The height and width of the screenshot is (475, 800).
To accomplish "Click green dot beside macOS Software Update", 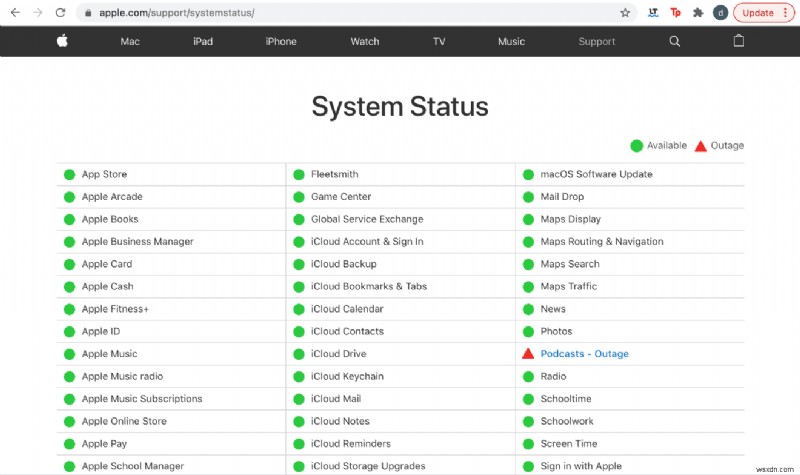I will coord(529,174).
